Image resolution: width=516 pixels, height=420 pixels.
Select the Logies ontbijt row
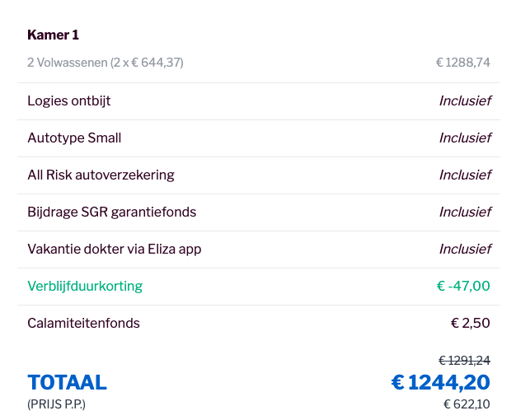pyautogui.click(x=259, y=101)
